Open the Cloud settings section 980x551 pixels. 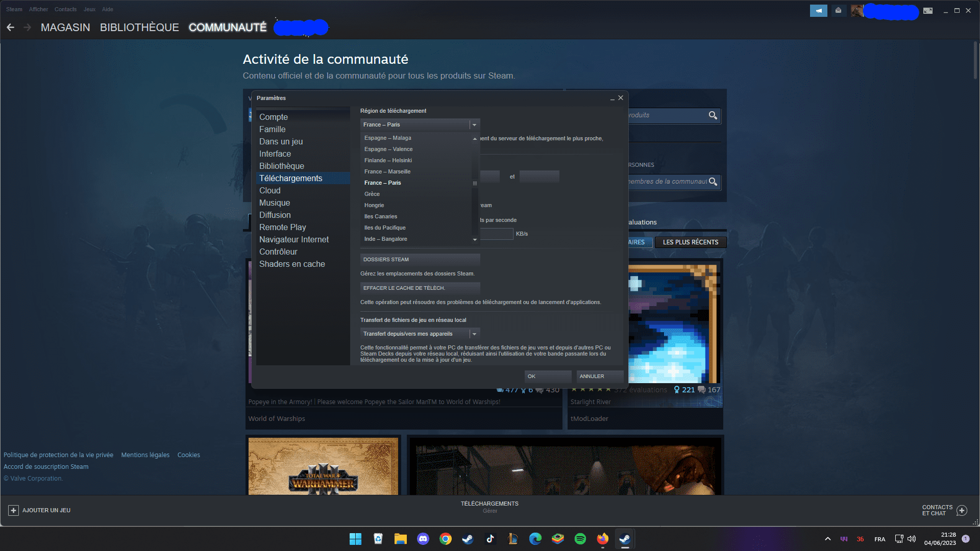[270, 190]
